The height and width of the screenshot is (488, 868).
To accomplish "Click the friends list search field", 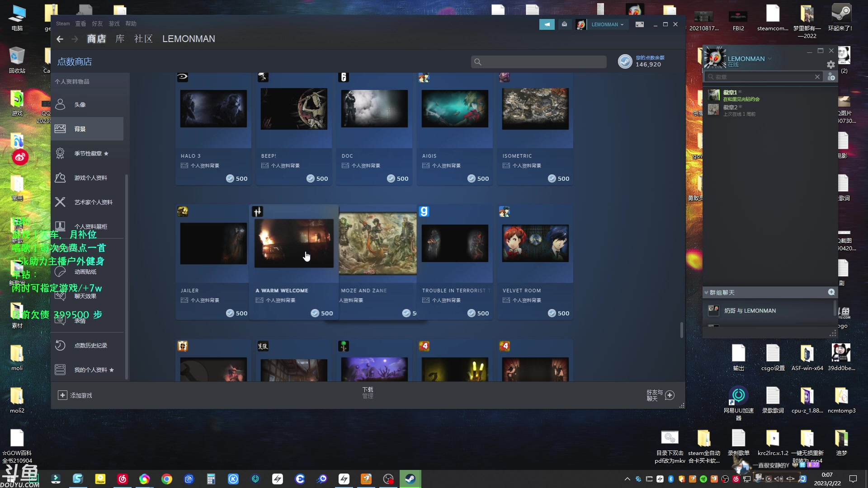I will click(x=763, y=77).
